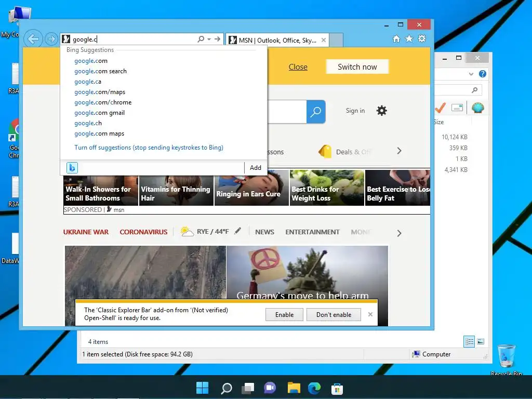Click the Sign in link on MSN
The image size is (532, 399).
355,111
